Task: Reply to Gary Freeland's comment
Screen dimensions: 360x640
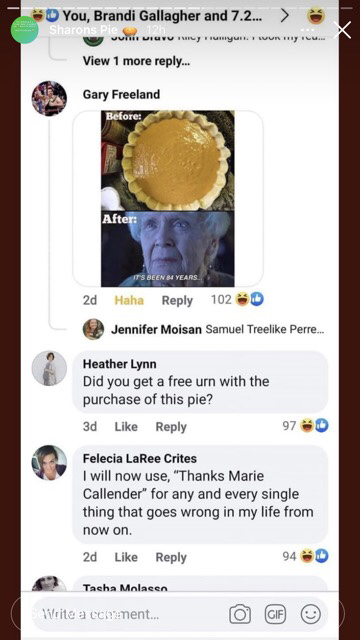Action: coord(177,300)
